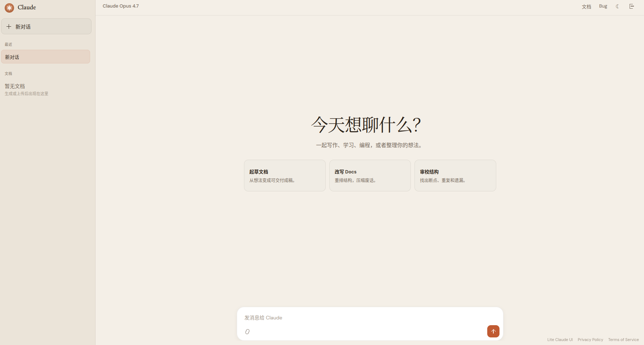Open the recent 新对话 conversation
The width and height of the screenshot is (644, 345).
[46, 57]
